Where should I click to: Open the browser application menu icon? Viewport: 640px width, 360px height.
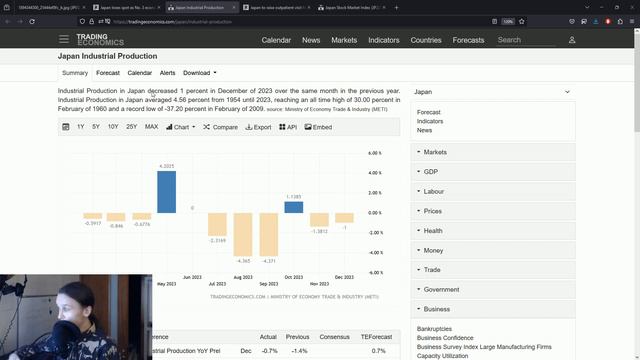click(x=632, y=21)
